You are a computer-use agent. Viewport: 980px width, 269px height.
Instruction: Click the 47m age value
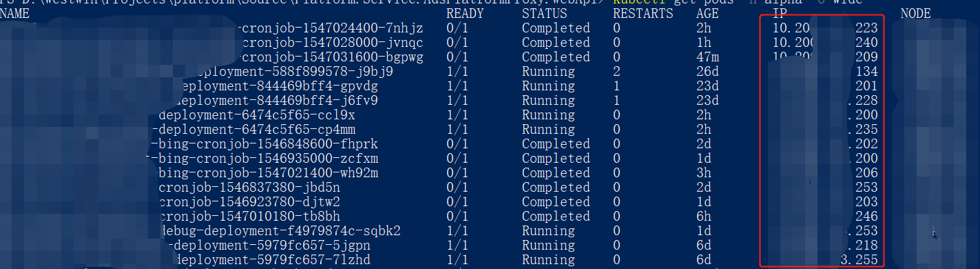(x=708, y=57)
